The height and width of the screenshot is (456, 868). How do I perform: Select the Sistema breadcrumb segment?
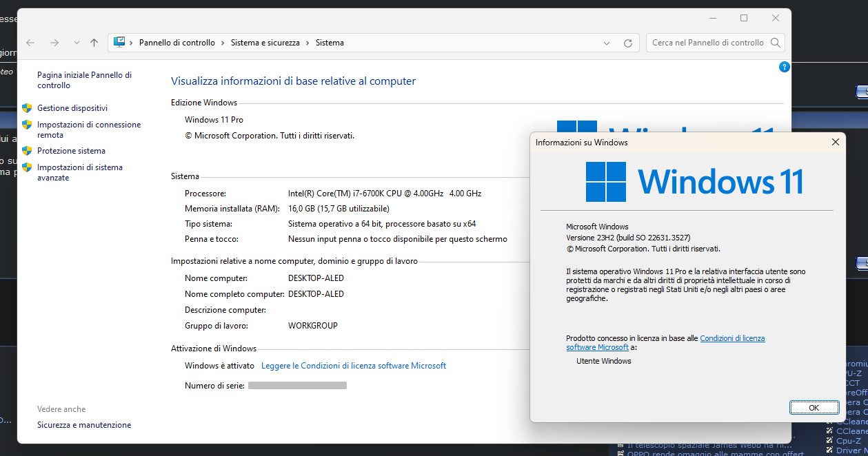(x=330, y=43)
